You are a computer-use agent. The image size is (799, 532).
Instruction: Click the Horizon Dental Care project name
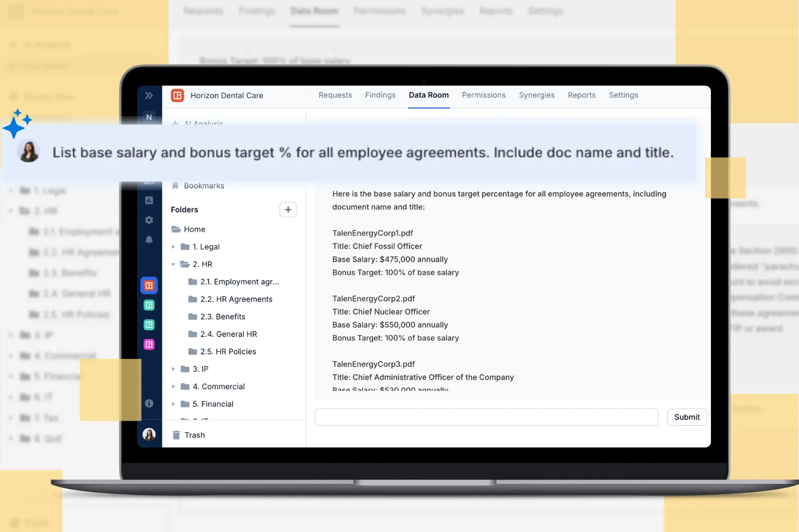[227, 95]
